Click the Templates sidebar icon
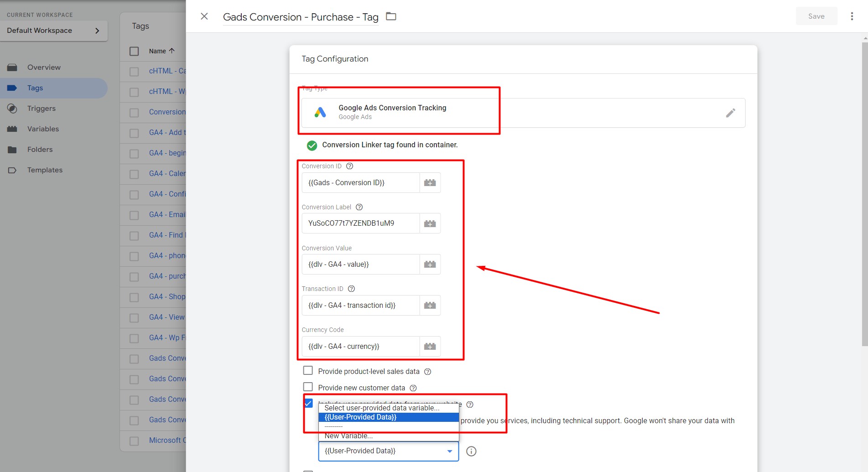Screen dimensions: 868x472 coord(12,170)
